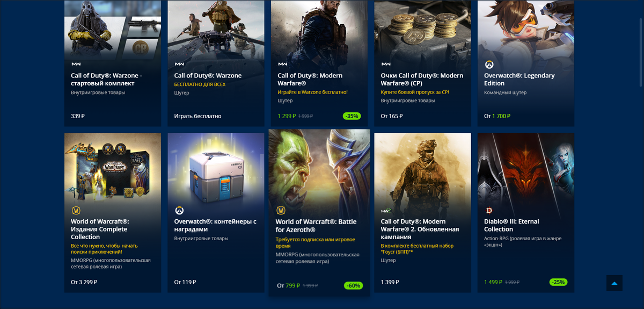Click the -35% discount badge
This screenshot has height=309, width=644.
(x=352, y=116)
